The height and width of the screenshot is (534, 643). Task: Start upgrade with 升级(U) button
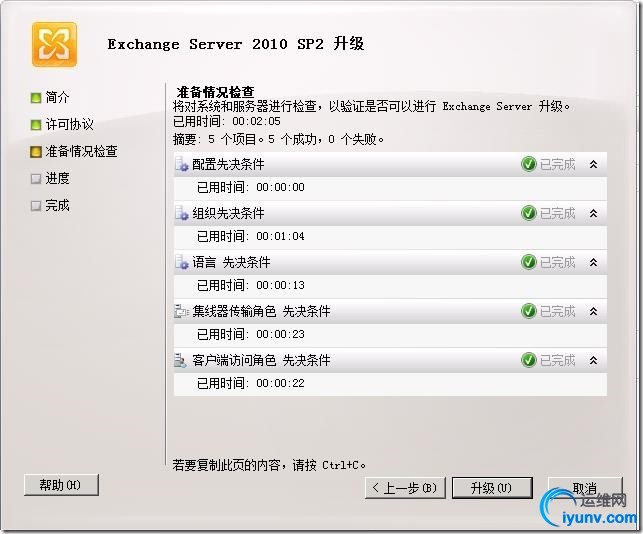(x=492, y=488)
